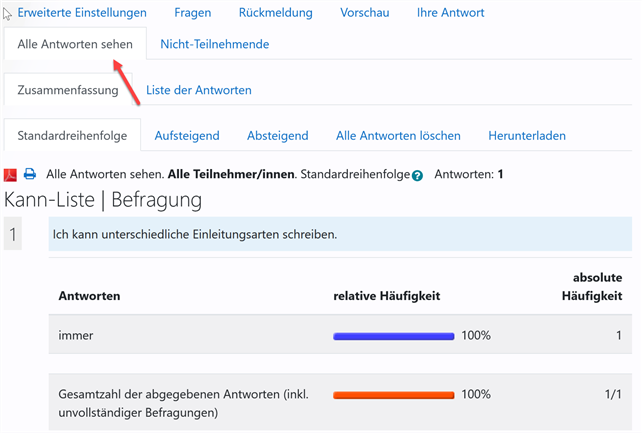Go to the Fragen tab
This screenshot has width=642, height=433.
192,13
